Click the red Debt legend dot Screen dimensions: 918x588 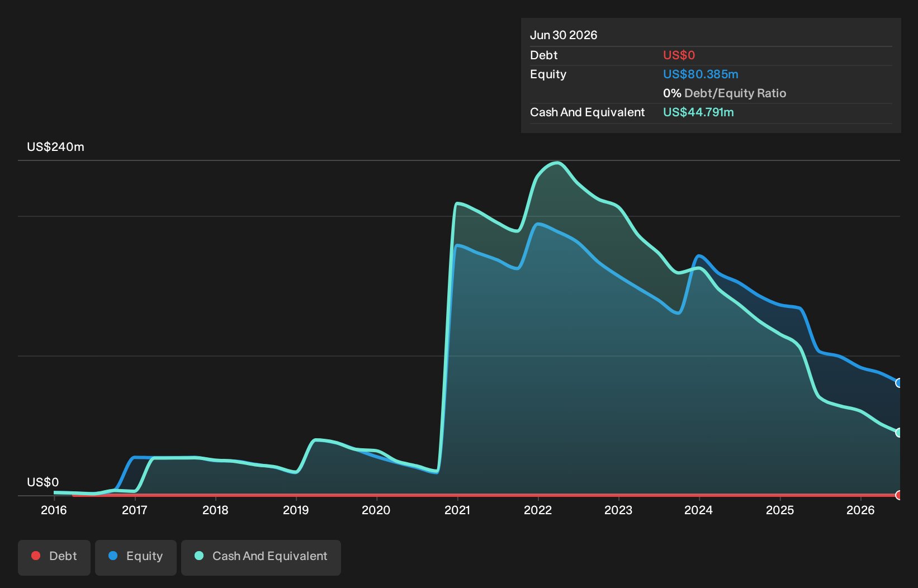click(x=36, y=556)
